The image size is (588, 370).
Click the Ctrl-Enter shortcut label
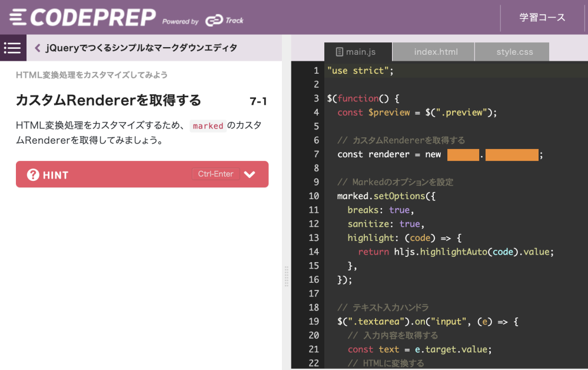pyautogui.click(x=215, y=174)
